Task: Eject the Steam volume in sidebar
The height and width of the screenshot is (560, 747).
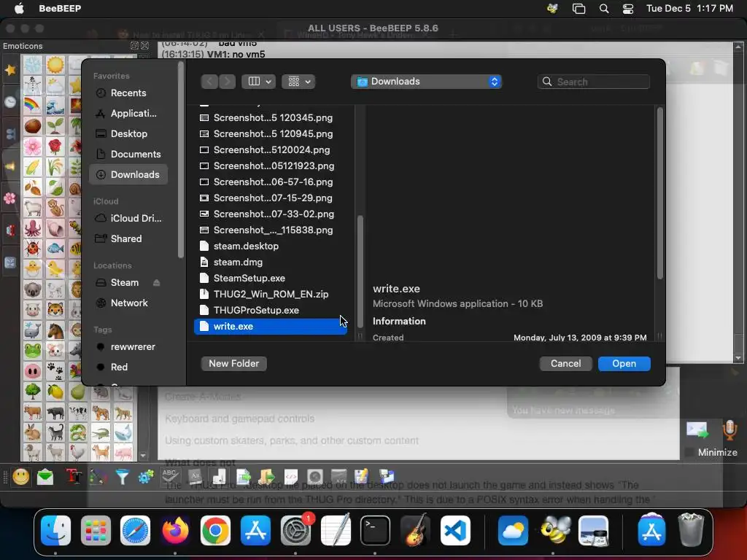Action: pos(156,283)
